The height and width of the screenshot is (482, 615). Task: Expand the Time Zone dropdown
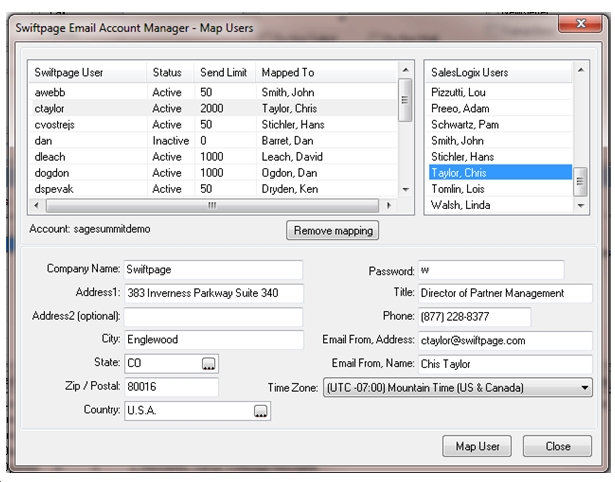coord(584,388)
